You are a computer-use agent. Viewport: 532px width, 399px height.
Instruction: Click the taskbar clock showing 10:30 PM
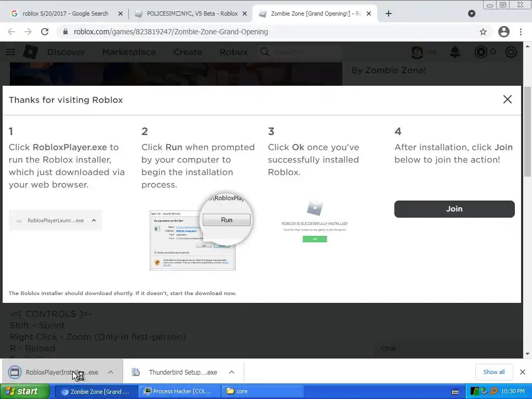[512, 392]
